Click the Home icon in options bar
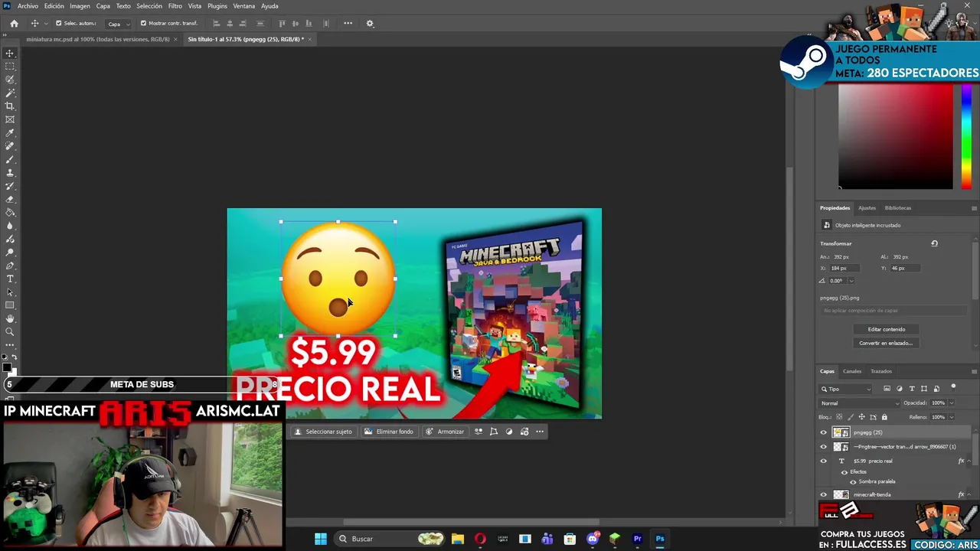This screenshot has height=551, width=980. (14, 23)
